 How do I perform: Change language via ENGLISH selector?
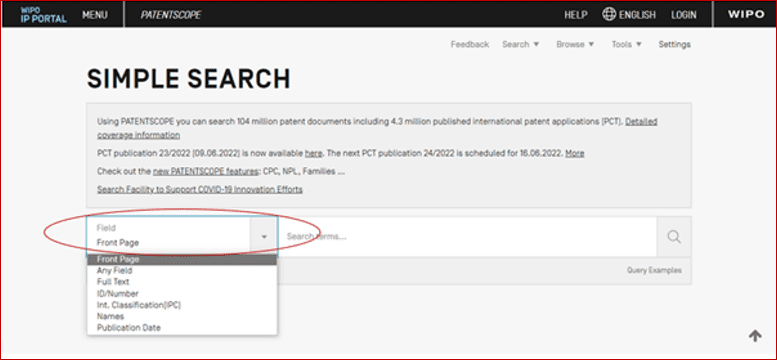click(637, 15)
